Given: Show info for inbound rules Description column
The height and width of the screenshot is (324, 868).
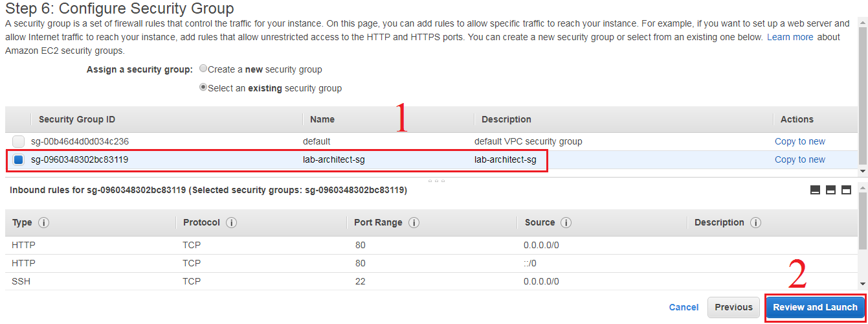Looking at the screenshot, I should [755, 223].
